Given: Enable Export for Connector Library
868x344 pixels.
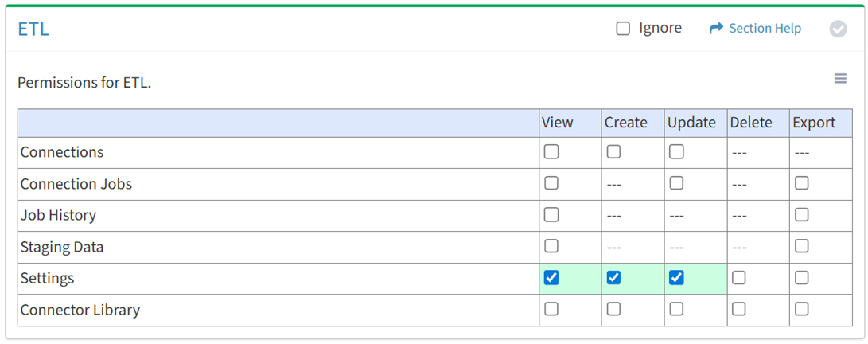Looking at the screenshot, I should click(801, 309).
